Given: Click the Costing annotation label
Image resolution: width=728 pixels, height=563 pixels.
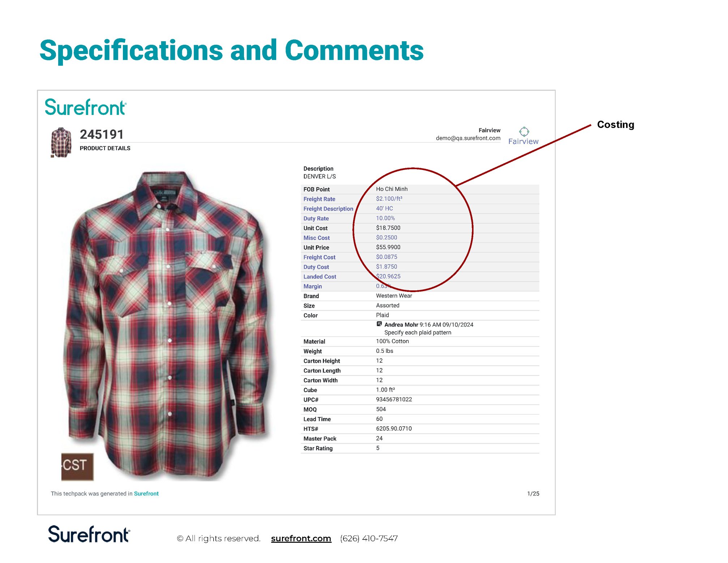Looking at the screenshot, I should 615,125.
